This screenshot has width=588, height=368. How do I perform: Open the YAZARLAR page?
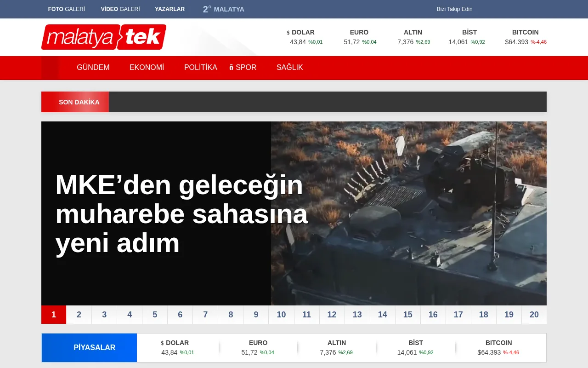170,9
